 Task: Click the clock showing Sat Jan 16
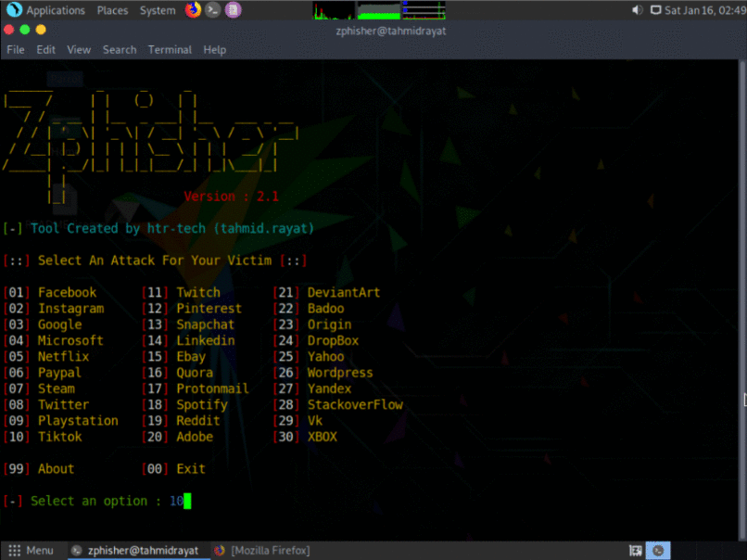(x=705, y=10)
